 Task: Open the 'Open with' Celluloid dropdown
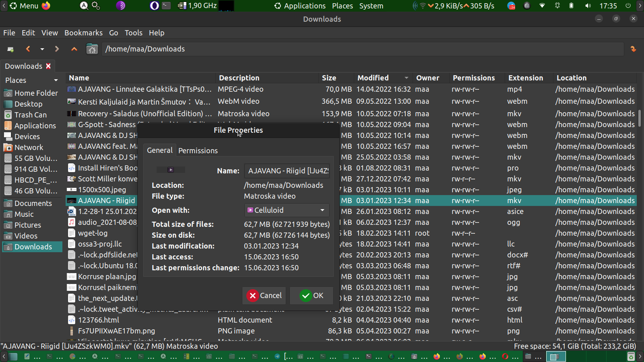(287, 210)
